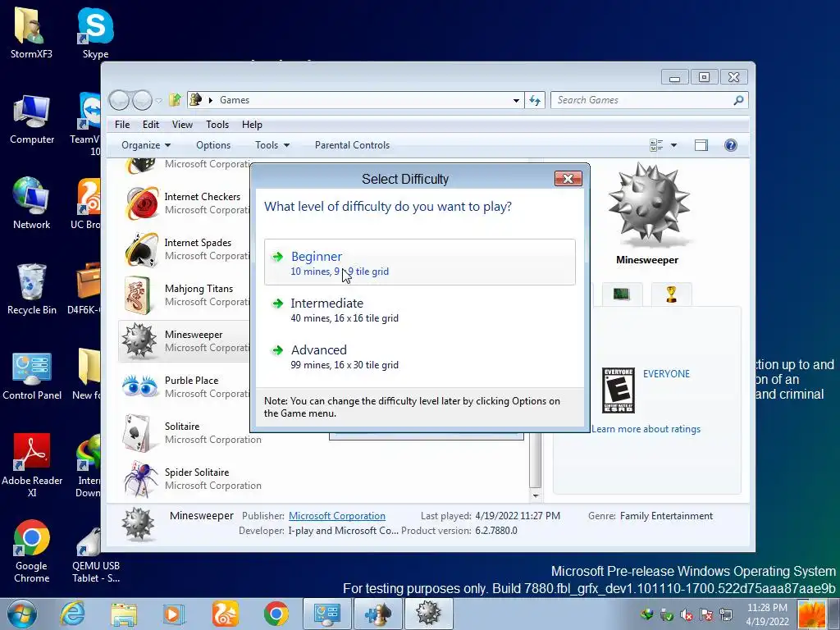The height and width of the screenshot is (630, 840).
Task: Click the Action Center flag tray icon
Action: pyautogui.click(x=706, y=615)
